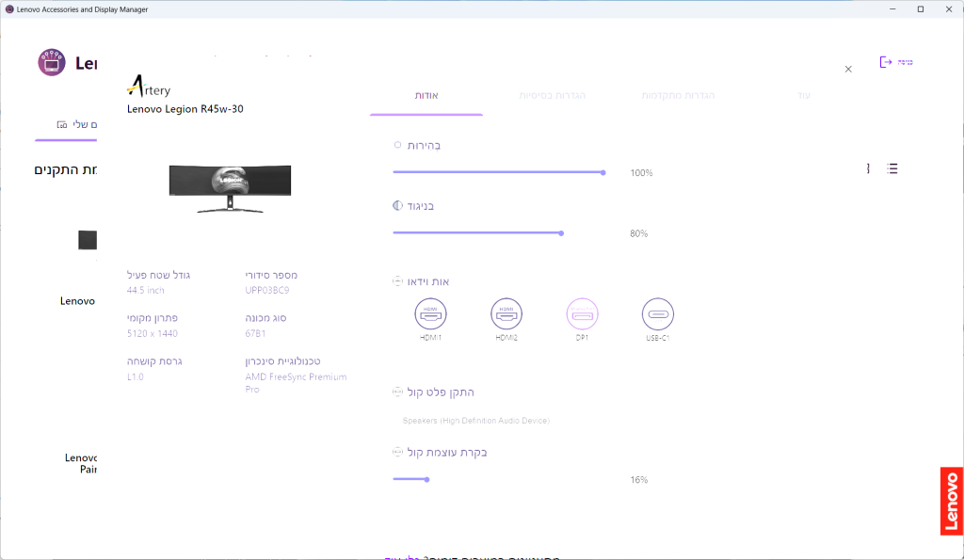Open the About (אודות) tab

[x=426, y=96]
